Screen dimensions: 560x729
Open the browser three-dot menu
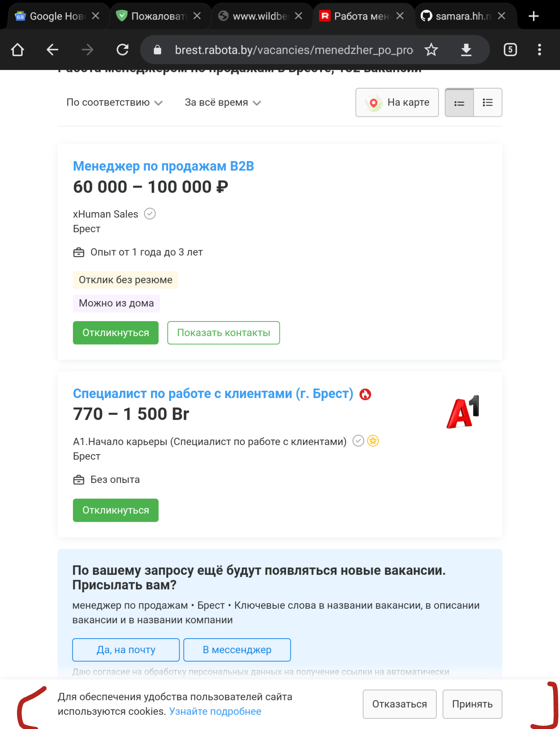pyautogui.click(x=540, y=49)
